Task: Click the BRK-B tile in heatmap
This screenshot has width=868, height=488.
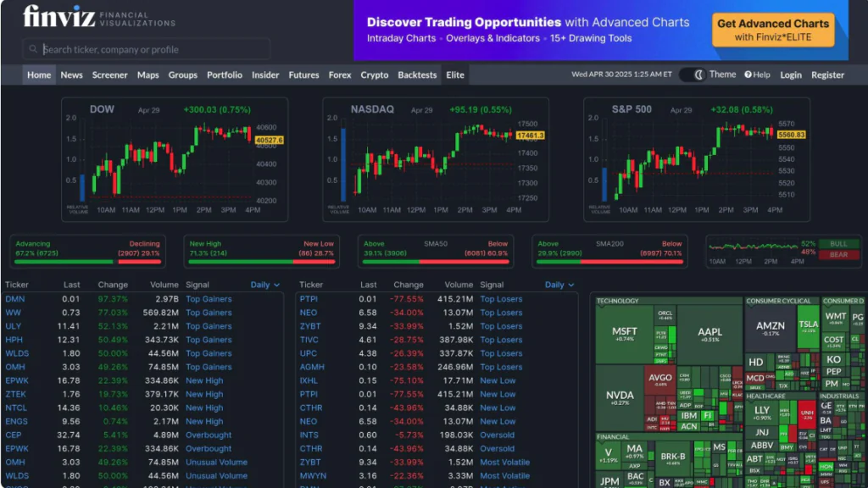Action: 672,458
